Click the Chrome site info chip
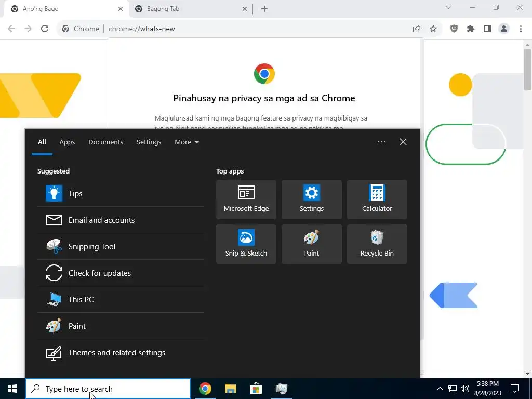Viewport: 532px width, 399px height. 81,29
